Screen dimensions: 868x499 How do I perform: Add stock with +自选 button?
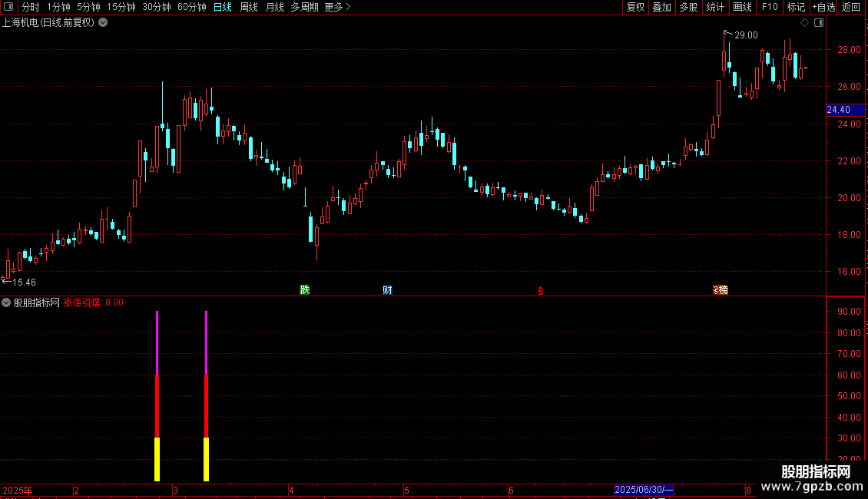point(823,7)
